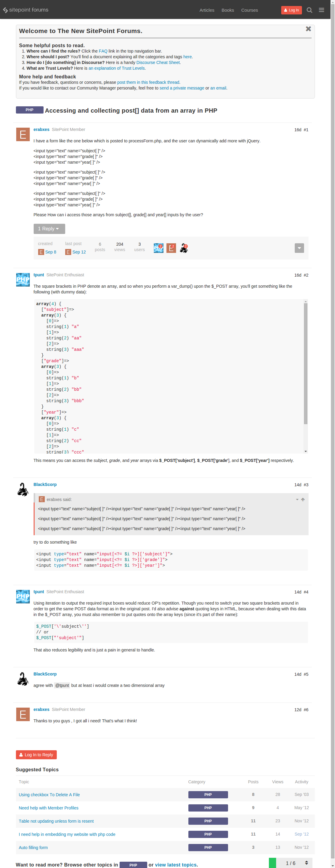Expand the 1 Reply dropdown
Image resolution: width=335 pixels, height=868 pixels.
pos(49,229)
